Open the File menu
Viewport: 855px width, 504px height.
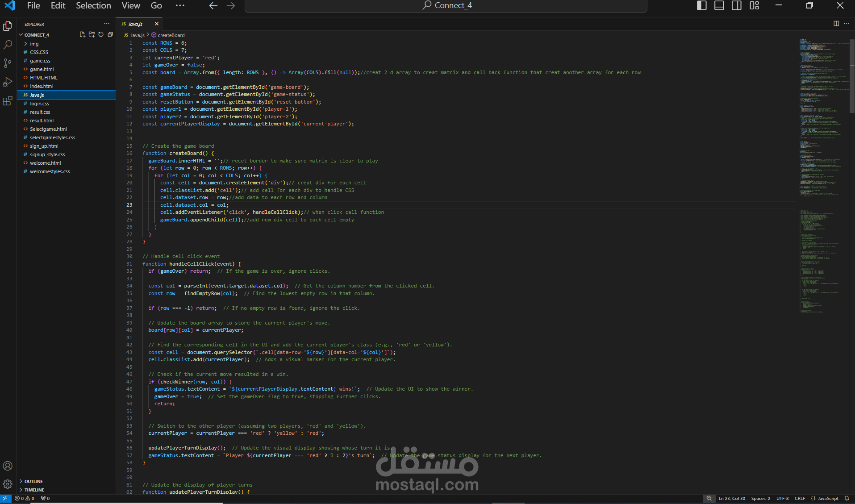coord(33,6)
